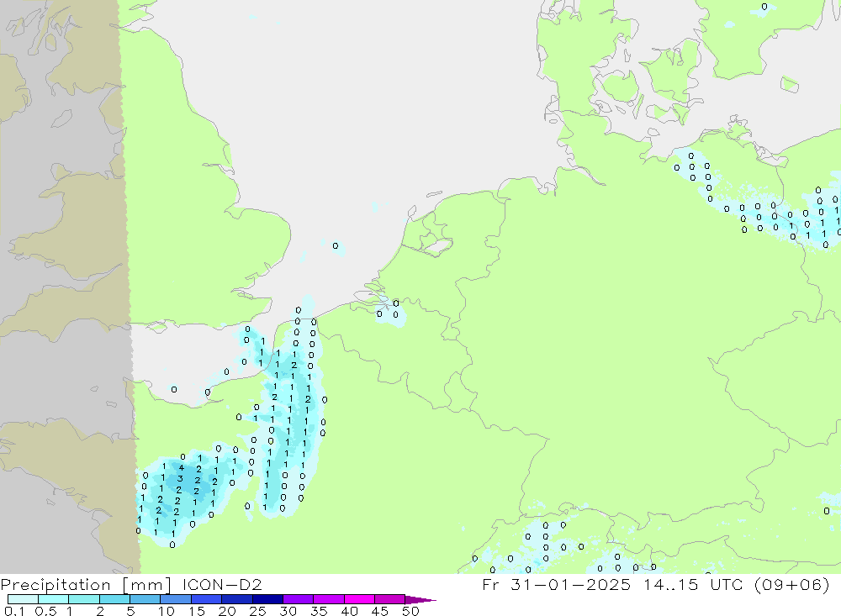Select the '0.5' legend scale value

[45, 611]
